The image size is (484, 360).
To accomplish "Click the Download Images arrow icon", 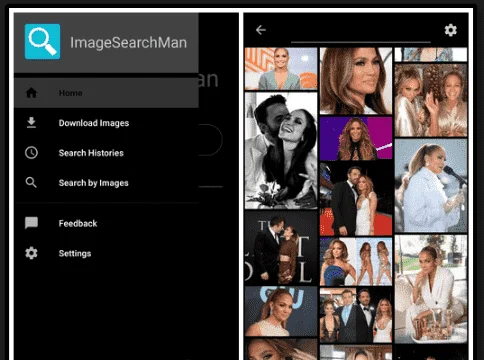I will [x=31, y=123].
